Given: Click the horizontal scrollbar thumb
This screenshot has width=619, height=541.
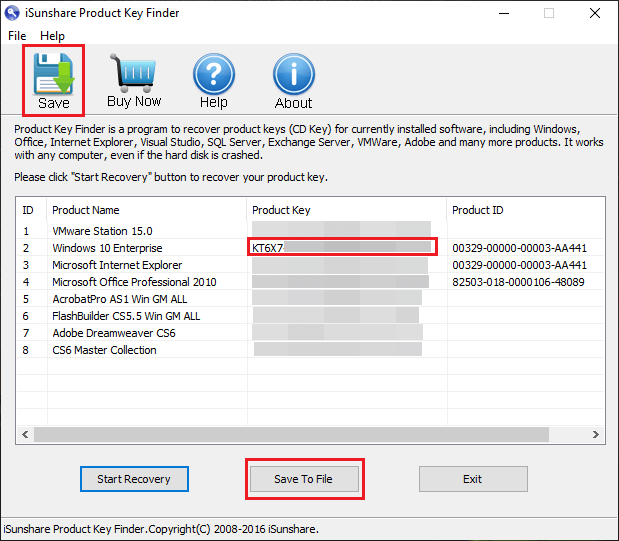Looking at the screenshot, I should [291, 434].
